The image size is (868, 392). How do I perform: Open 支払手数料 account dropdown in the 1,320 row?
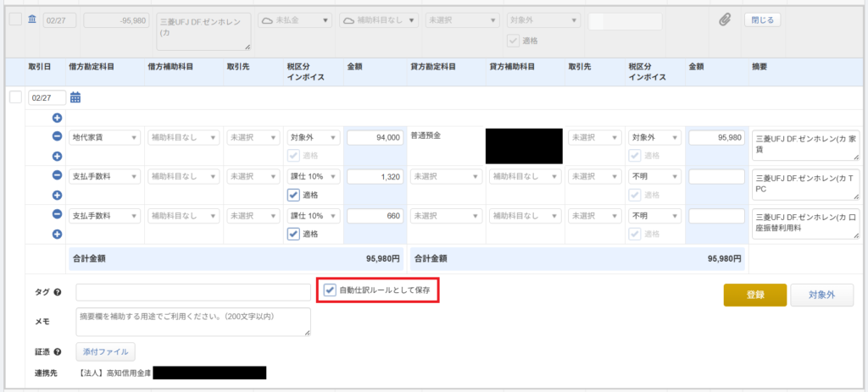(105, 176)
